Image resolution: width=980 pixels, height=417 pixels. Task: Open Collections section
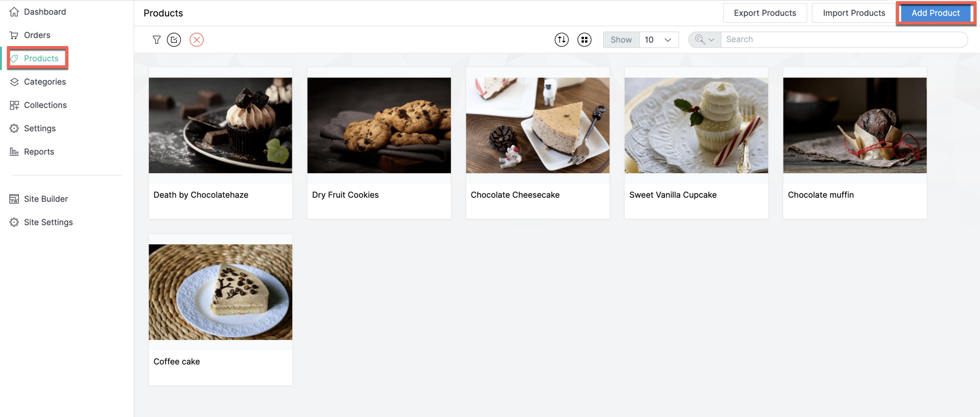[45, 105]
